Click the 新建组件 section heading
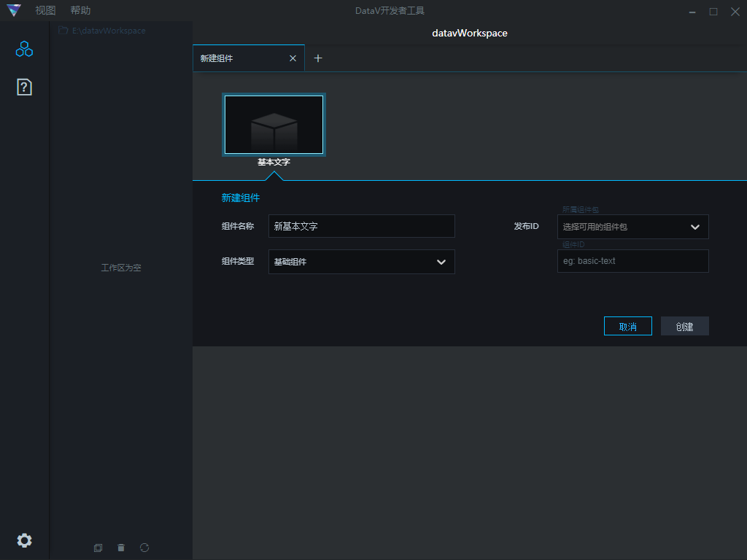The height and width of the screenshot is (560, 747). (x=241, y=198)
